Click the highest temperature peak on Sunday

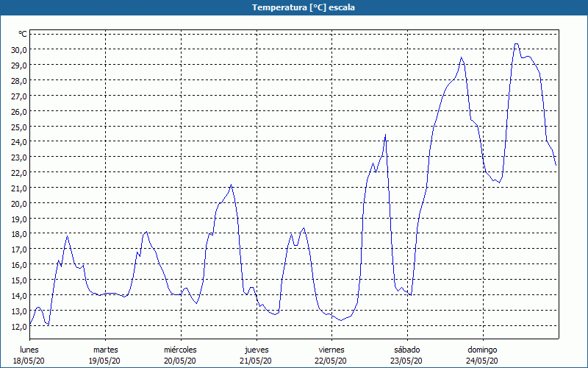[x=517, y=44]
